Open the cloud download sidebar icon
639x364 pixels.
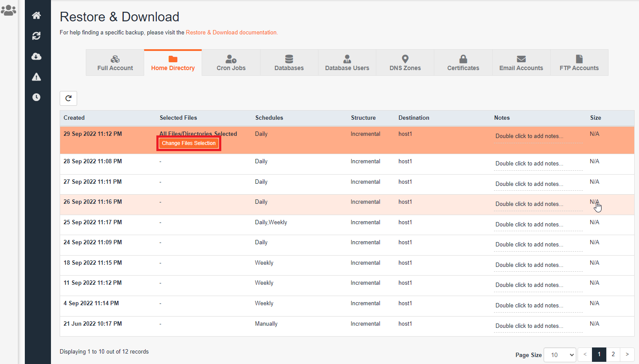click(37, 56)
